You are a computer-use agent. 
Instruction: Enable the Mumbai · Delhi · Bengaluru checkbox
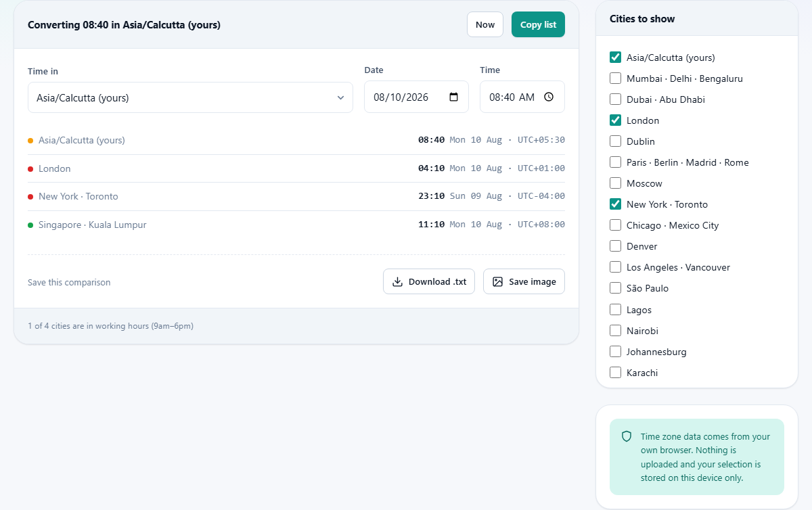[615, 78]
